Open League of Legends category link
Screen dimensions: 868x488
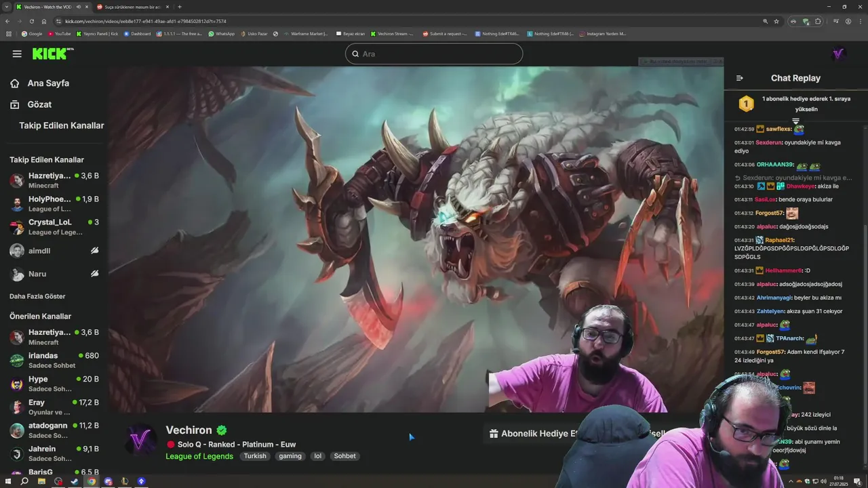coord(199,456)
